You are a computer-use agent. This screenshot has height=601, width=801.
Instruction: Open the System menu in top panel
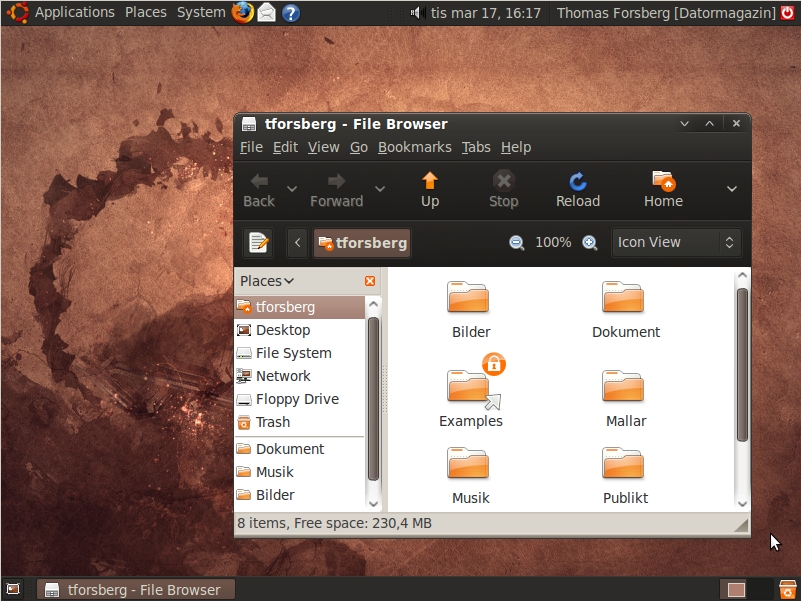(x=201, y=12)
